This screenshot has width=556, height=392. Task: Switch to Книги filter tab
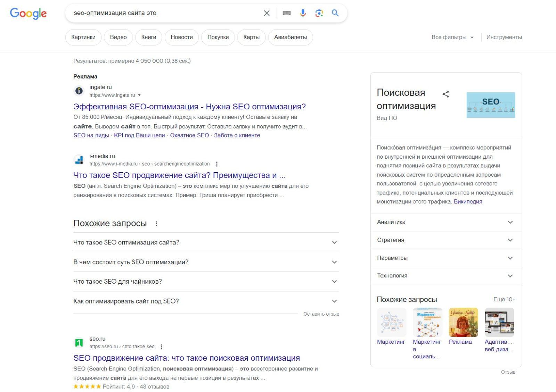[149, 37]
